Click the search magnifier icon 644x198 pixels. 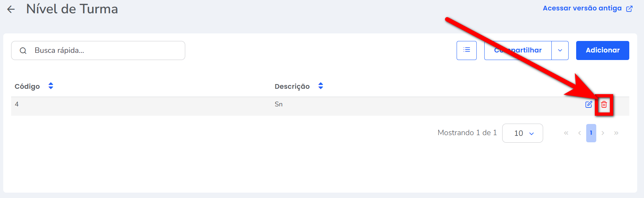(x=23, y=51)
